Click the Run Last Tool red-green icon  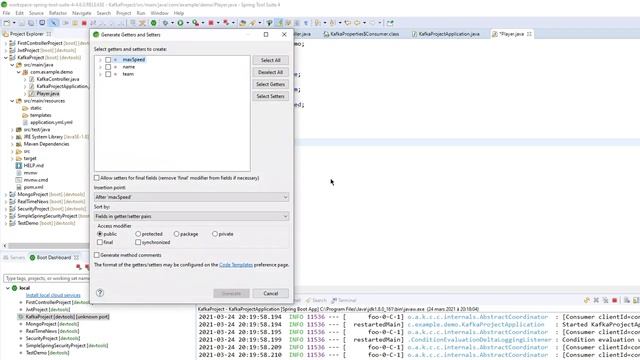[x=196, y=23]
